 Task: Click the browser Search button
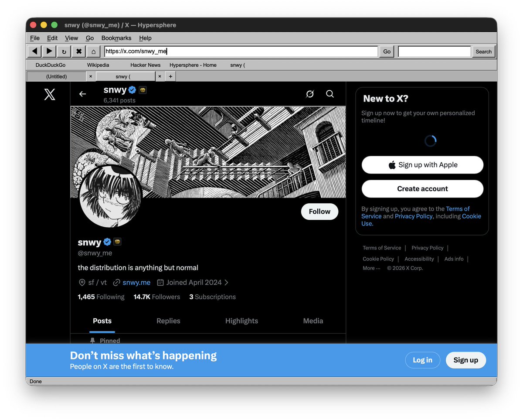click(x=484, y=51)
